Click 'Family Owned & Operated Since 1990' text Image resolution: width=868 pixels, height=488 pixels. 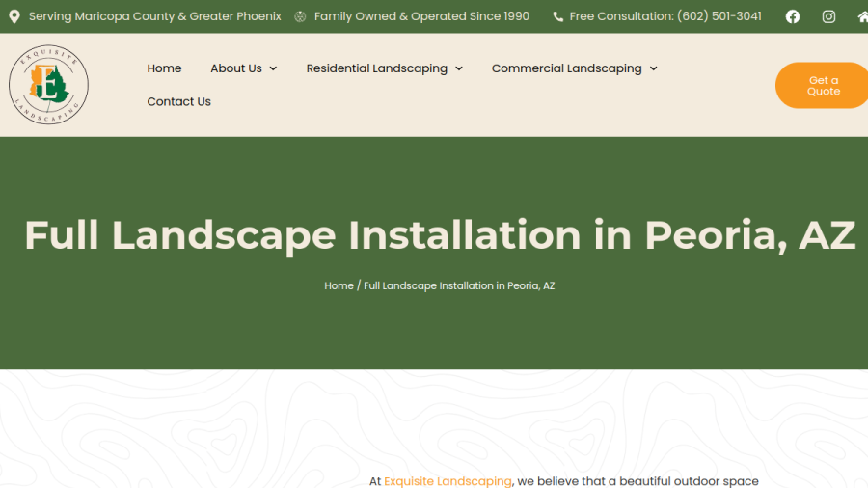421,16
